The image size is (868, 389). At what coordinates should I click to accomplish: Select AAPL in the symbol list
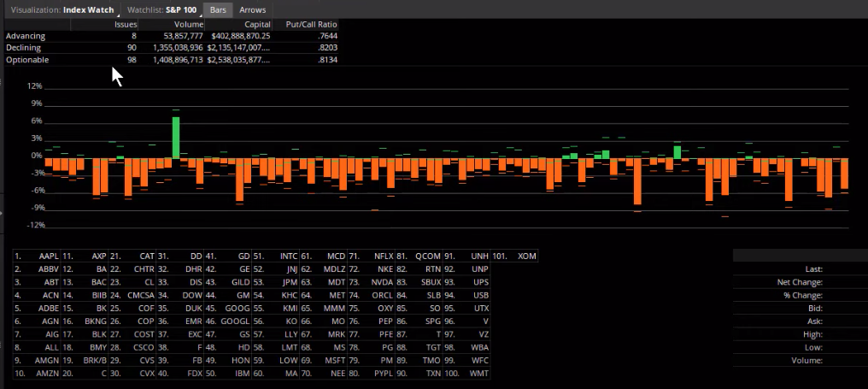click(x=47, y=256)
